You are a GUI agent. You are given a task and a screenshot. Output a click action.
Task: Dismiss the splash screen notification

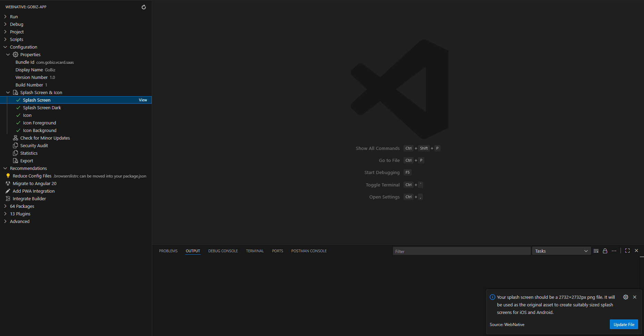[635, 297]
